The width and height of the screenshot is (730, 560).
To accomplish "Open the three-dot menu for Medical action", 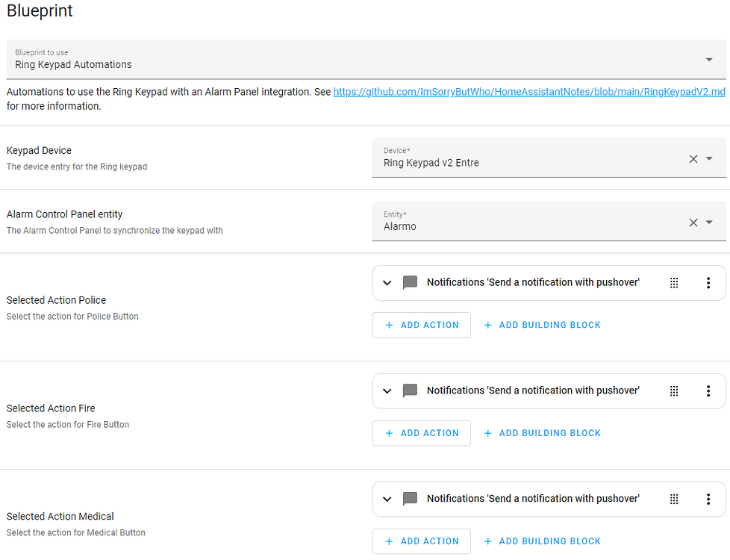I will 708,500.
